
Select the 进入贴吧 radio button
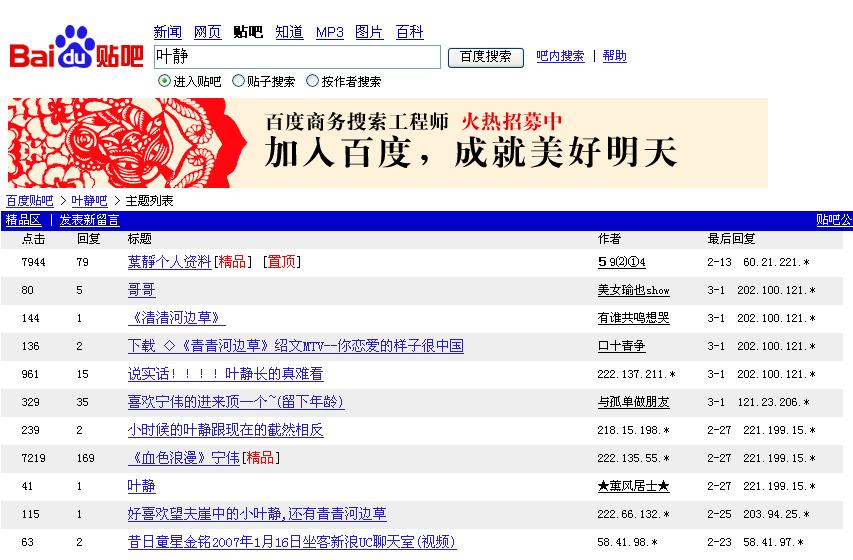point(165,81)
